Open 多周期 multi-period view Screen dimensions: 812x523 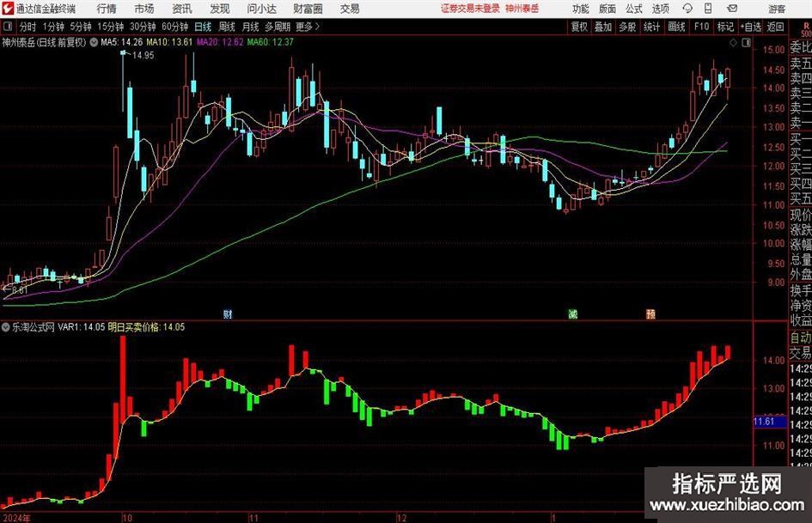click(278, 27)
